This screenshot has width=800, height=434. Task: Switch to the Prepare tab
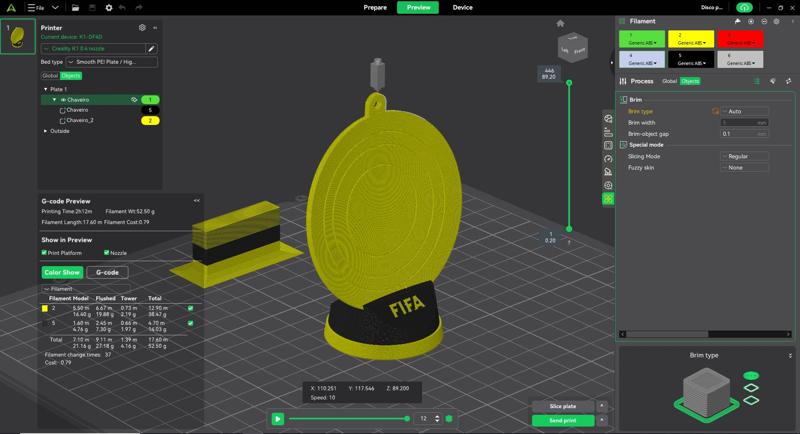(x=375, y=8)
